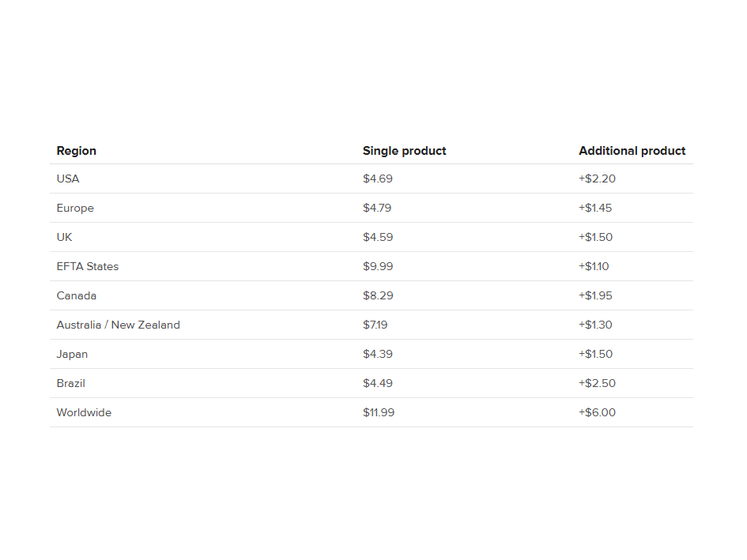
Task: Click the Single product column header
Action: (404, 151)
